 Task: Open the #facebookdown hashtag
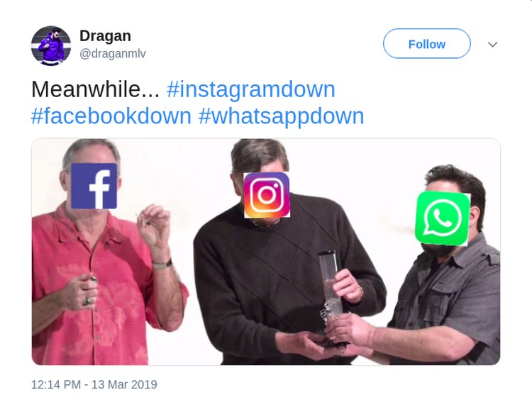[111, 116]
